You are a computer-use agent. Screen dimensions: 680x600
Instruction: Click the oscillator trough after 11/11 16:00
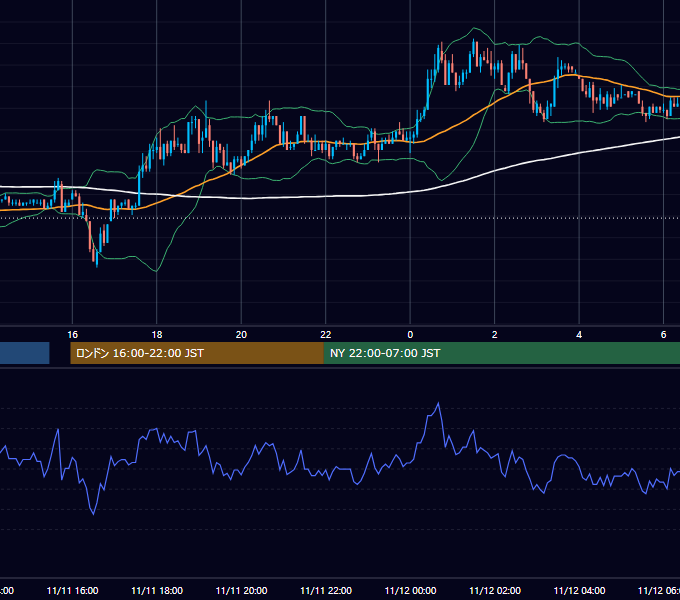pyautogui.click(x=93, y=514)
